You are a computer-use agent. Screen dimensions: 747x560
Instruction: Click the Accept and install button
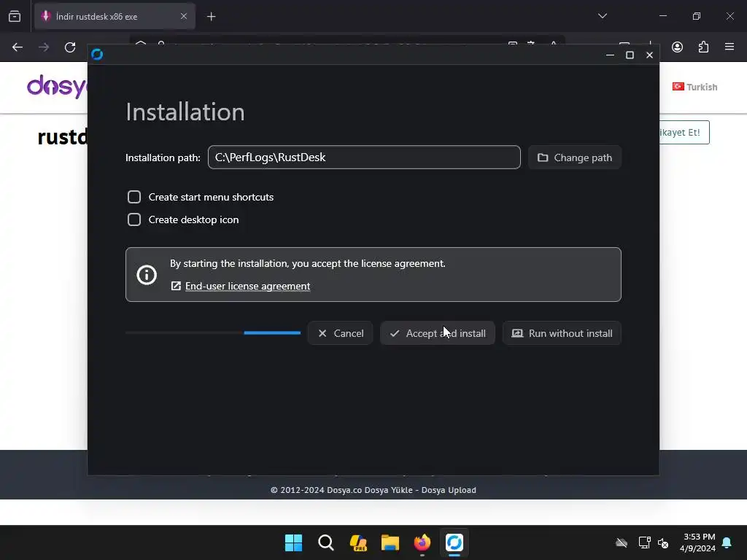pyautogui.click(x=438, y=333)
